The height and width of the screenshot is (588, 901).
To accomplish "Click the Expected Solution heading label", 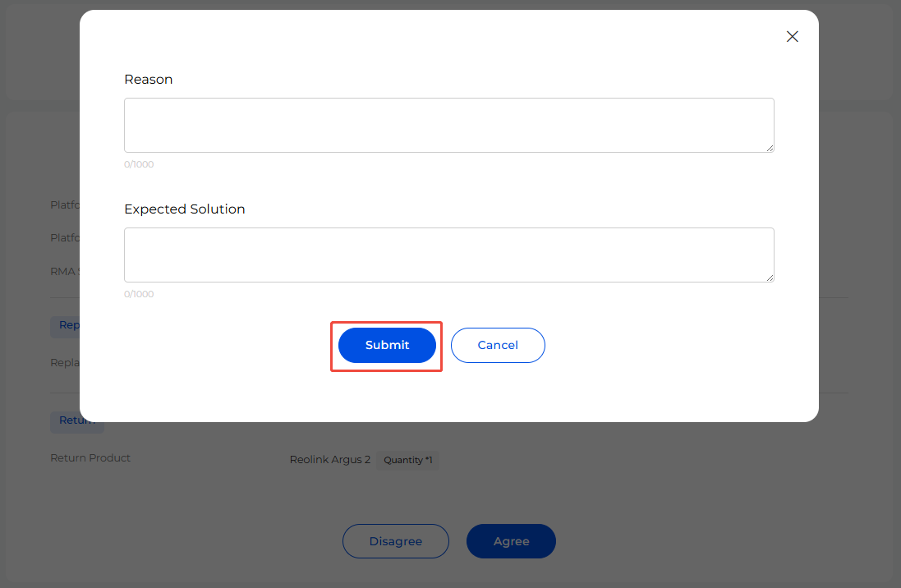I will [x=185, y=209].
